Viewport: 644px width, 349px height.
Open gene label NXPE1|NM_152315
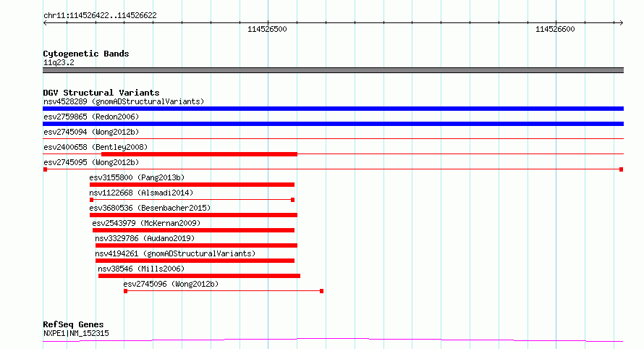tap(76, 333)
